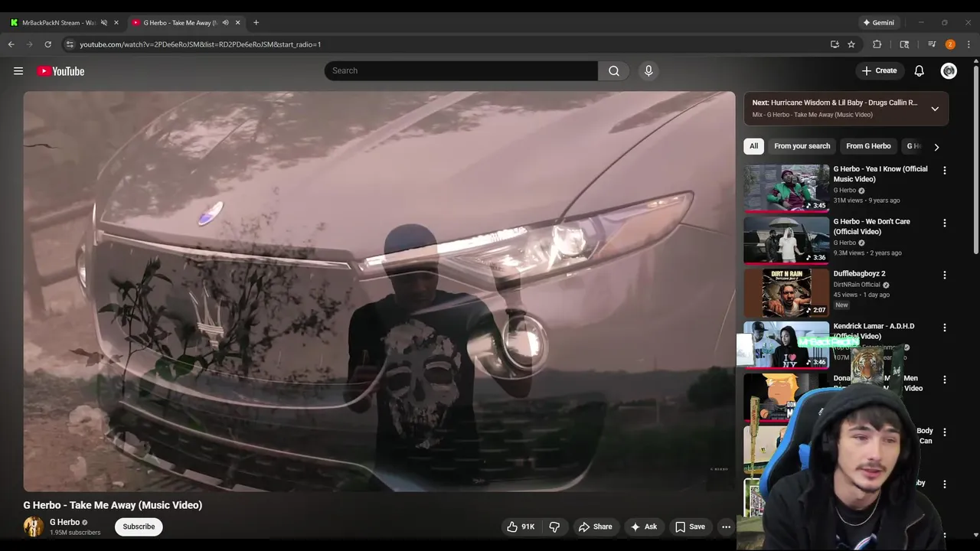Open the YouTube account avatar menu
The height and width of the screenshot is (551, 980).
[949, 70]
